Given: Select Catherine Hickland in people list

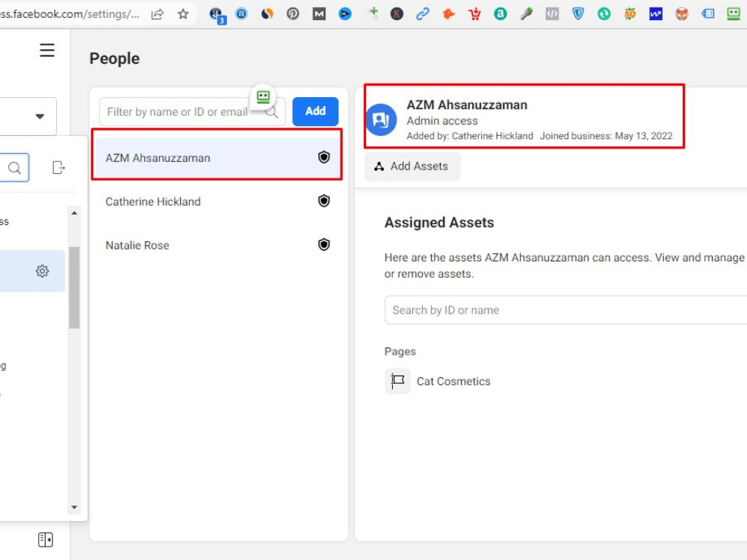Looking at the screenshot, I should coord(217,202).
